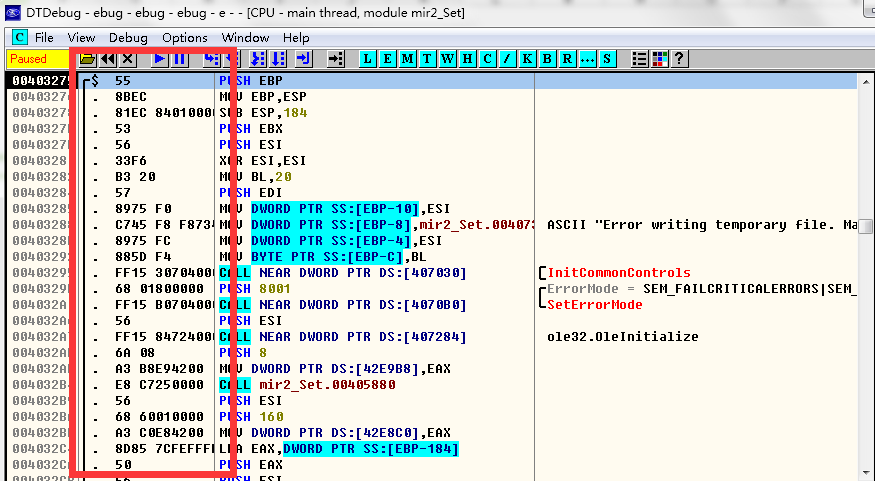875x481 pixels.
Task: Select the PUSH EBX instruction
Action: click(251, 128)
